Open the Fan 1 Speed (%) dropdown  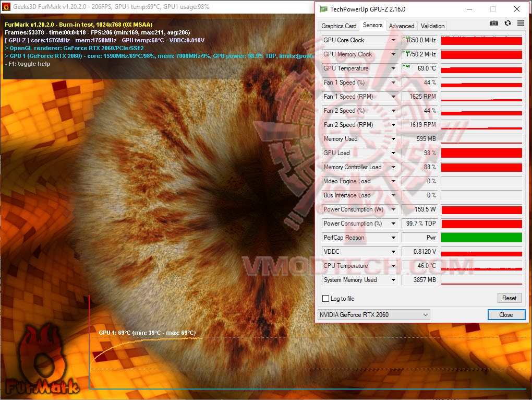click(x=394, y=83)
